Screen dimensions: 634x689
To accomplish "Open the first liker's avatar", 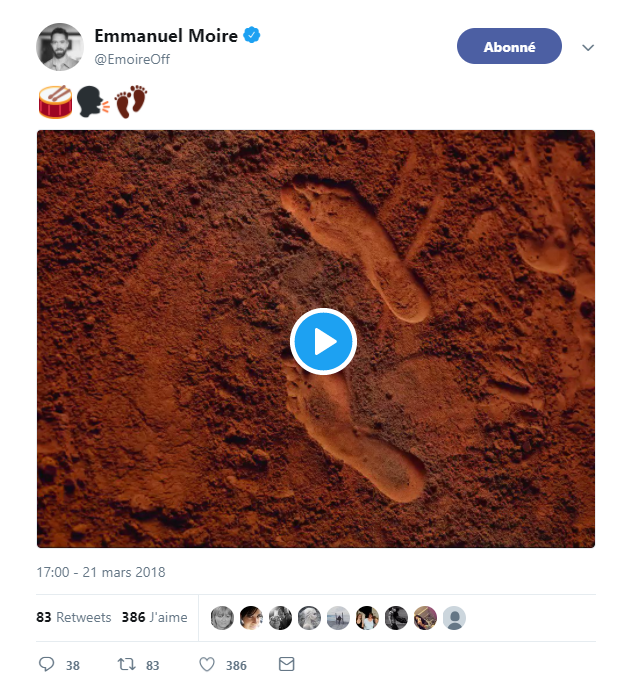I will pos(222,618).
